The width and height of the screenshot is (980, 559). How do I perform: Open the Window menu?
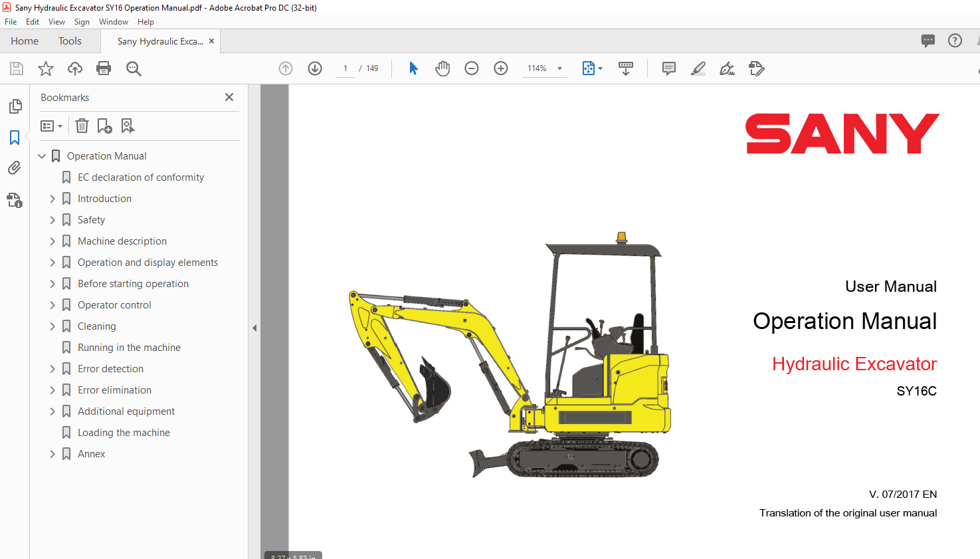pos(114,22)
